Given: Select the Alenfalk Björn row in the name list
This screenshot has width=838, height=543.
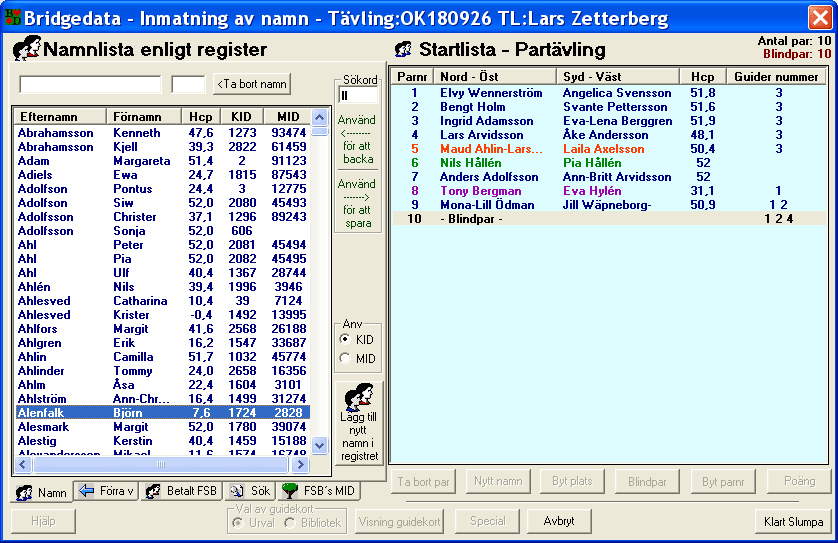Looking at the screenshot, I should [162, 413].
